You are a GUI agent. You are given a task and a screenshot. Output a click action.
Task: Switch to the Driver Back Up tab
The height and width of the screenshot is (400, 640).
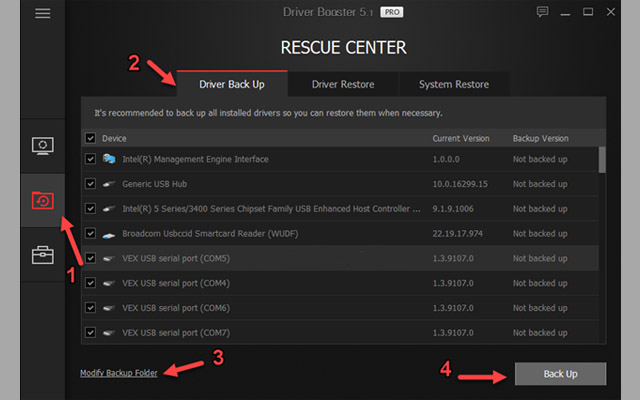(232, 84)
